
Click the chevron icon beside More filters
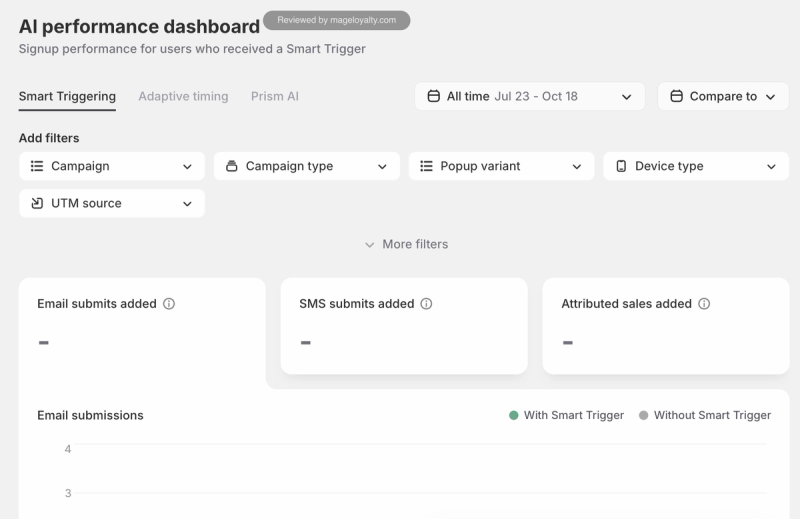(369, 245)
